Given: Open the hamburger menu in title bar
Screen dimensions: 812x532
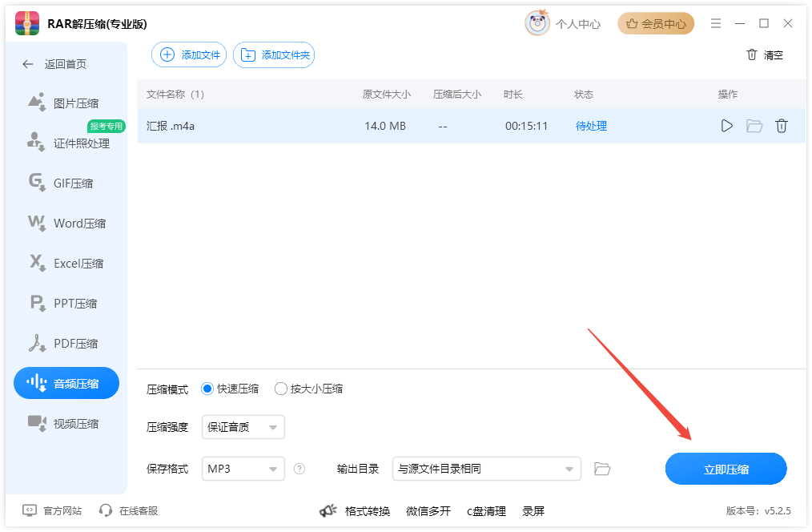Looking at the screenshot, I should point(716,23).
